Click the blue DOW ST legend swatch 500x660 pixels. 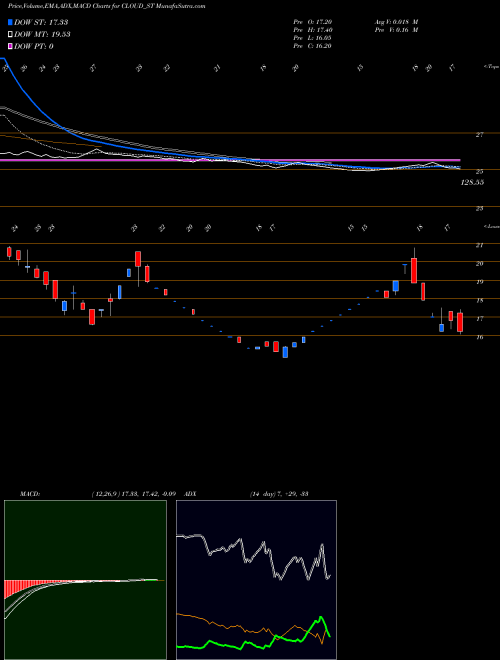(x=10, y=22)
